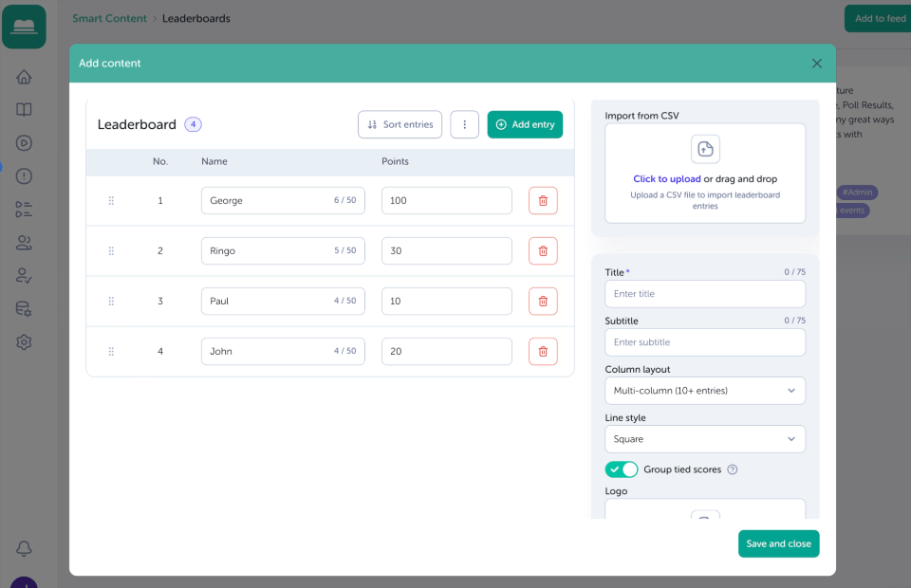
Task: Grab the drag handle for George's row
Action: (x=111, y=200)
